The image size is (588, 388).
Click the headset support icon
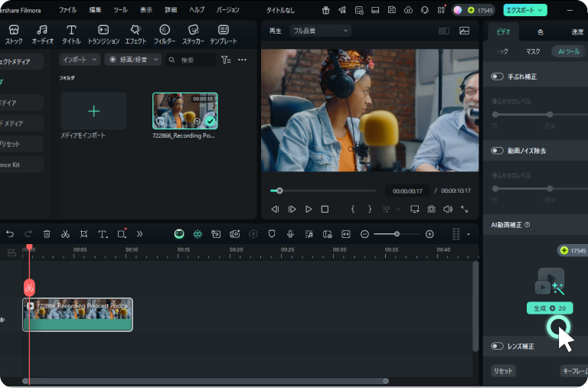[424, 10]
